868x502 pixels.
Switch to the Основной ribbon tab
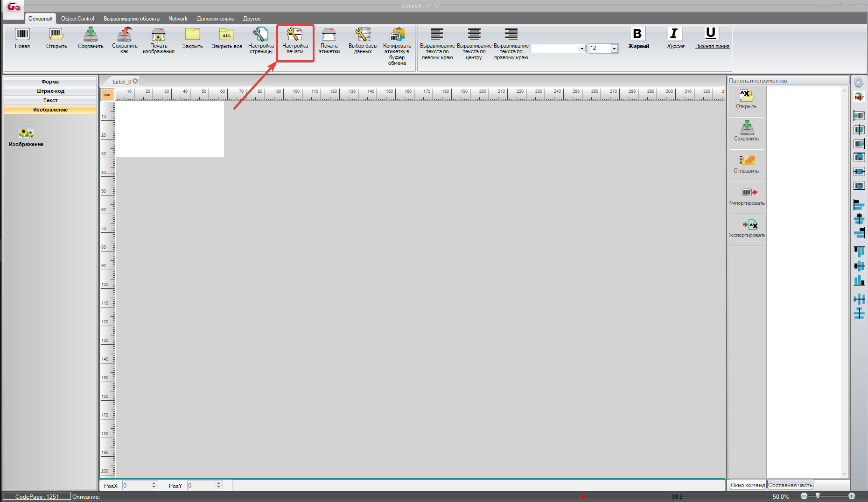[x=40, y=19]
